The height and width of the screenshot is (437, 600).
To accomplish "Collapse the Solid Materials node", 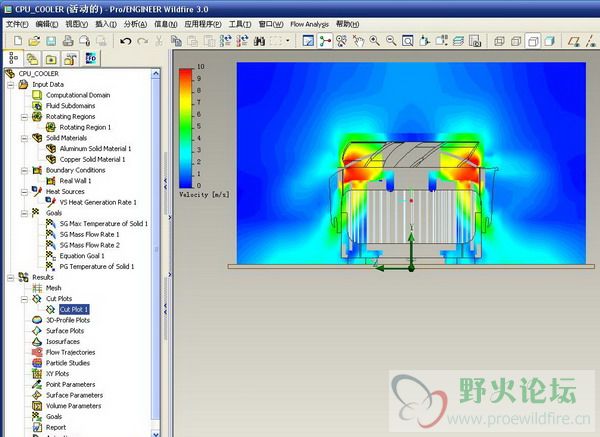I will 24,138.
